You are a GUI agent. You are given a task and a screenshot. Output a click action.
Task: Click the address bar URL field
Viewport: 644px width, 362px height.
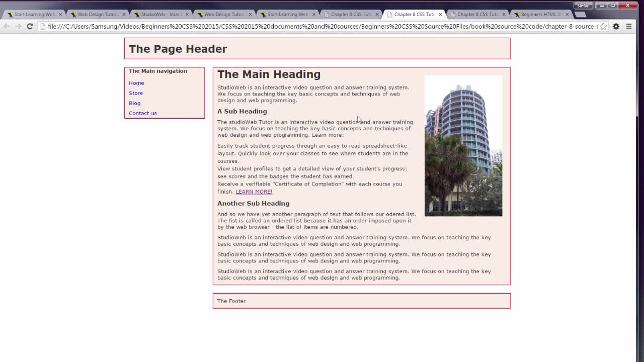tap(322, 26)
